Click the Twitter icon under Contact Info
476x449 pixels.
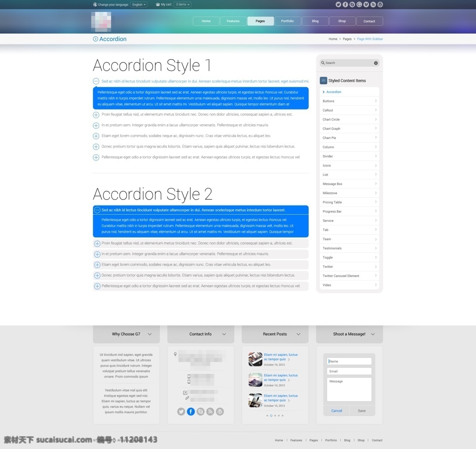[x=181, y=412]
